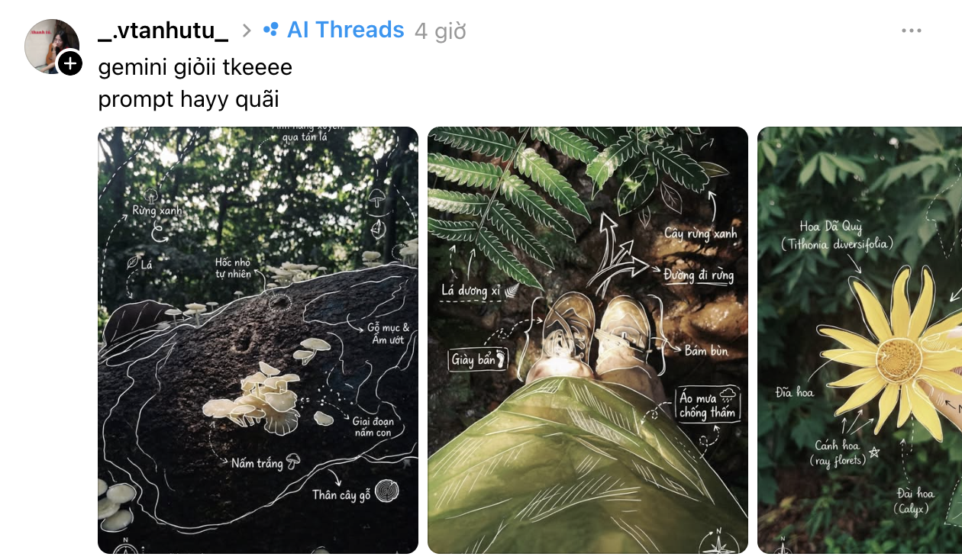Click the wood-ring icon beside 'Thân cây gỗ'
The width and height of the screenshot is (962, 560).
(x=387, y=492)
